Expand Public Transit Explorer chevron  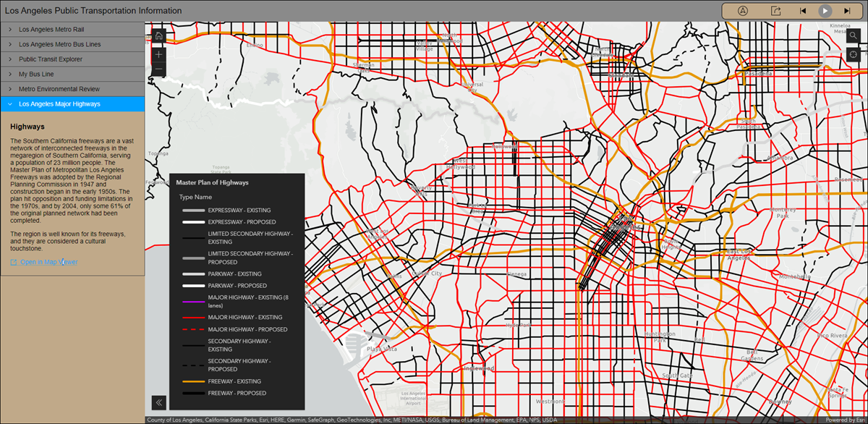coord(9,59)
